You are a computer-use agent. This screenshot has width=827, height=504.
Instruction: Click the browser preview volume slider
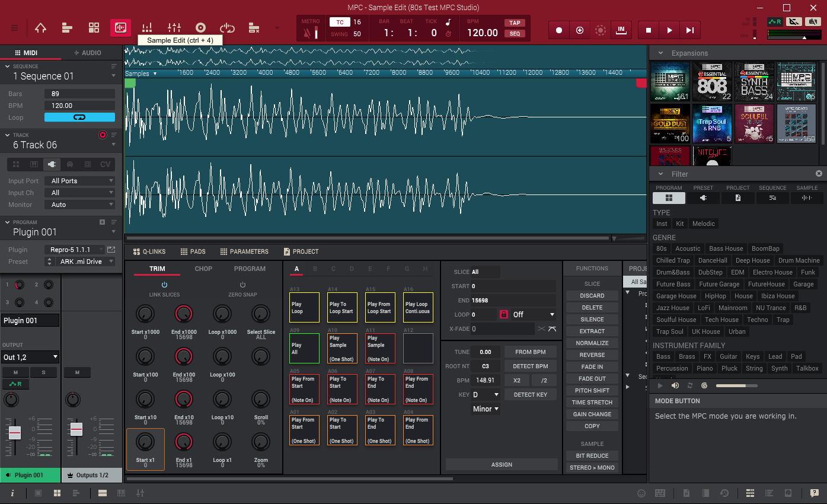coord(736,385)
